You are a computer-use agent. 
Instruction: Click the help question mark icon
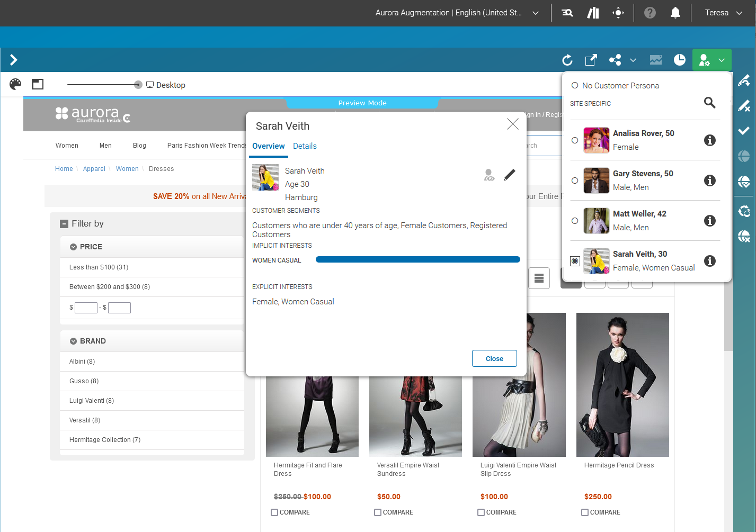(650, 12)
